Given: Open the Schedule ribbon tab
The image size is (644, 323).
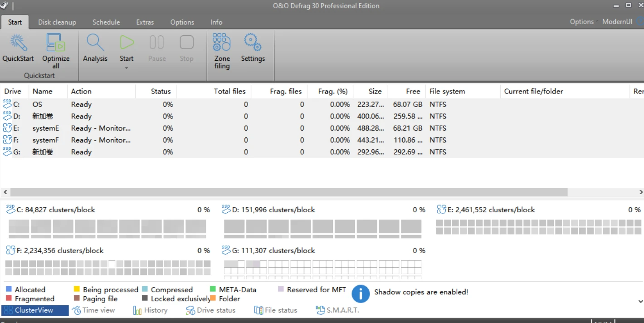Looking at the screenshot, I should (106, 22).
